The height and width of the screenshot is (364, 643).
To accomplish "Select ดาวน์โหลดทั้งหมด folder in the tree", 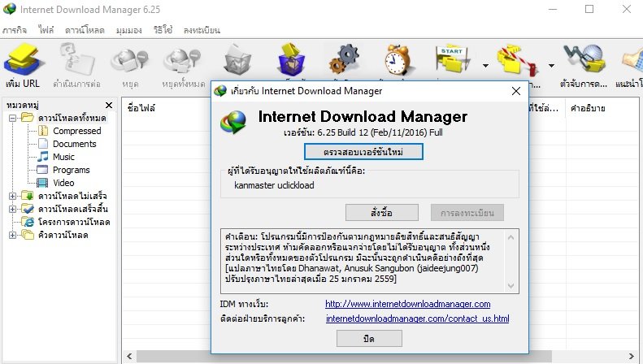I will [72, 118].
